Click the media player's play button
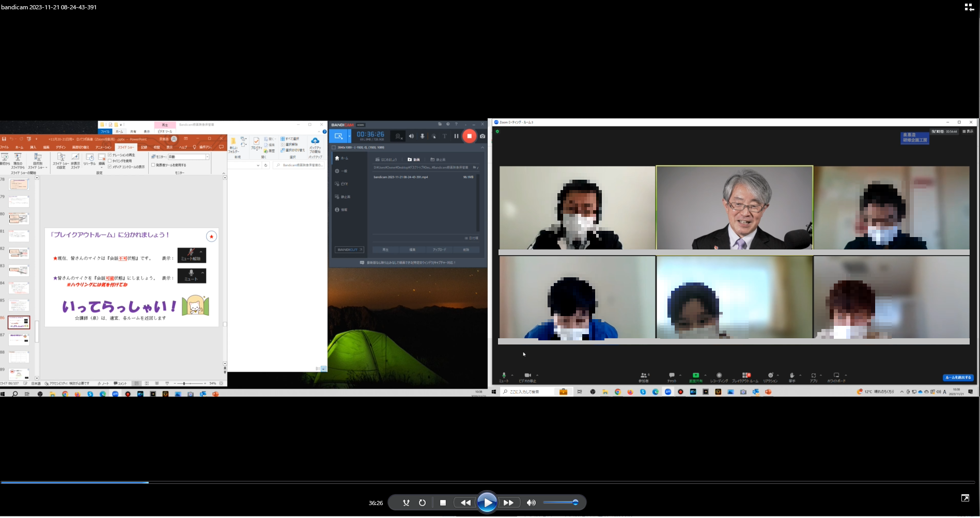Screen dimensions: 980x518 [487, 503]
